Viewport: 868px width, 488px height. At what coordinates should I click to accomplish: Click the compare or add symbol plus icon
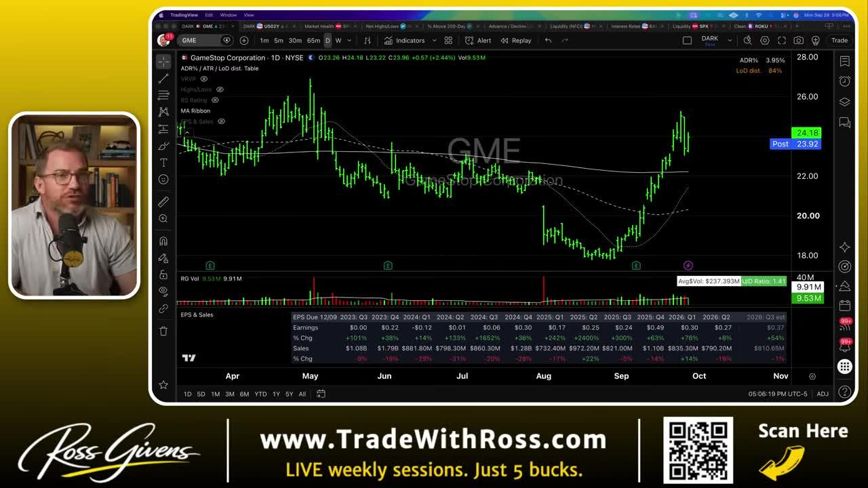244,40
